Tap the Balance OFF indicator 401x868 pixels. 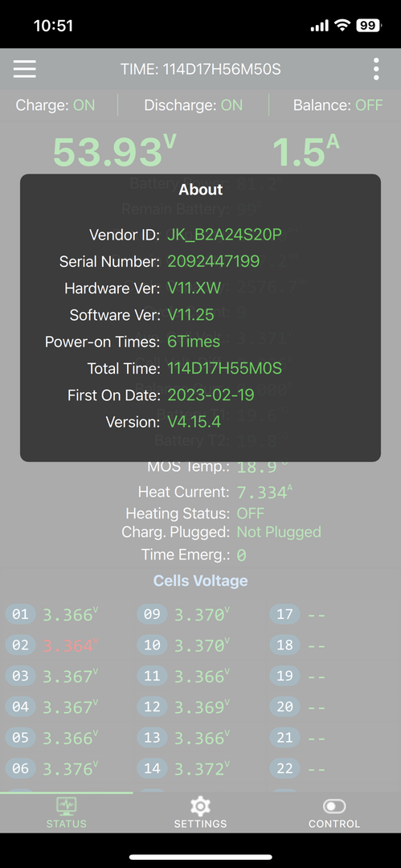[x=338, y=105]
